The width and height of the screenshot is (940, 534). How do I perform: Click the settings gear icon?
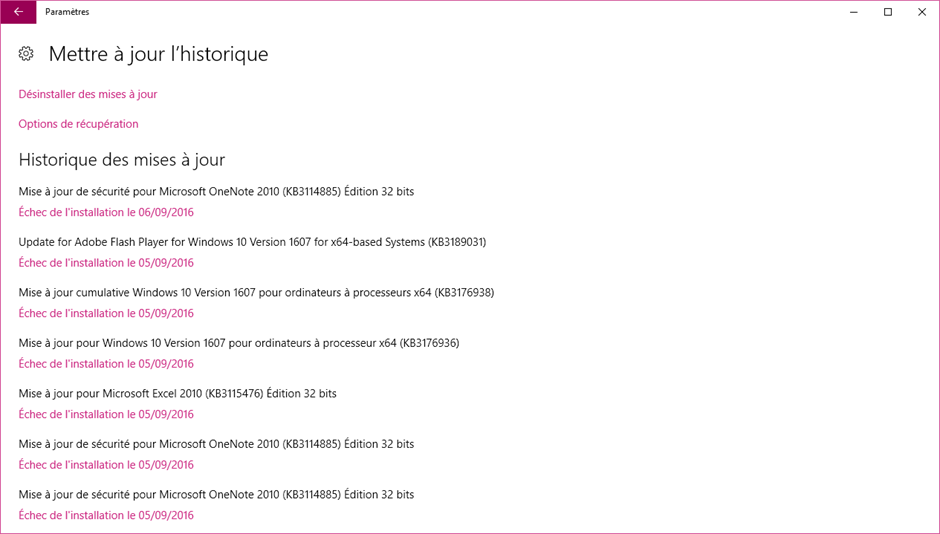(26, 54)
